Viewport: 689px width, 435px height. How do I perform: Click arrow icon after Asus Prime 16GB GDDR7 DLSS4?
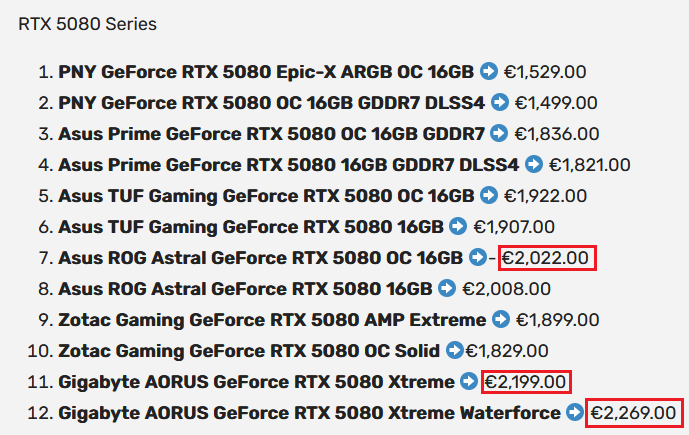(534, 164)
